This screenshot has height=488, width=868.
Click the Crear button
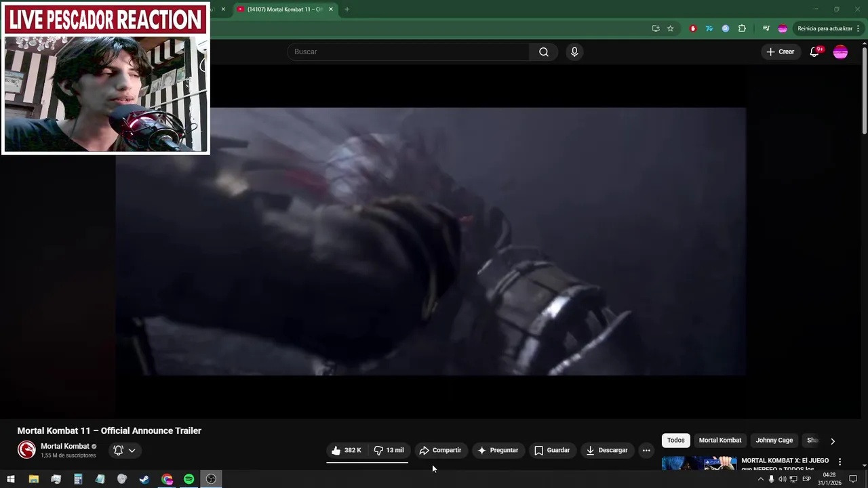[x=781, y=52]
